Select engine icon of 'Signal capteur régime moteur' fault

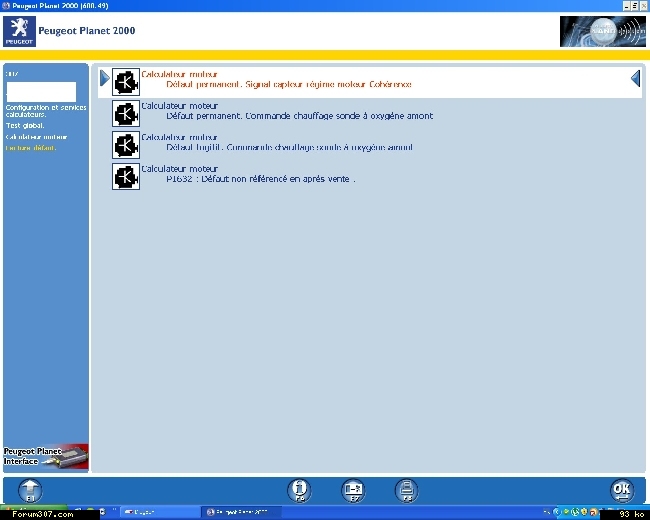(x=126, y=82)
